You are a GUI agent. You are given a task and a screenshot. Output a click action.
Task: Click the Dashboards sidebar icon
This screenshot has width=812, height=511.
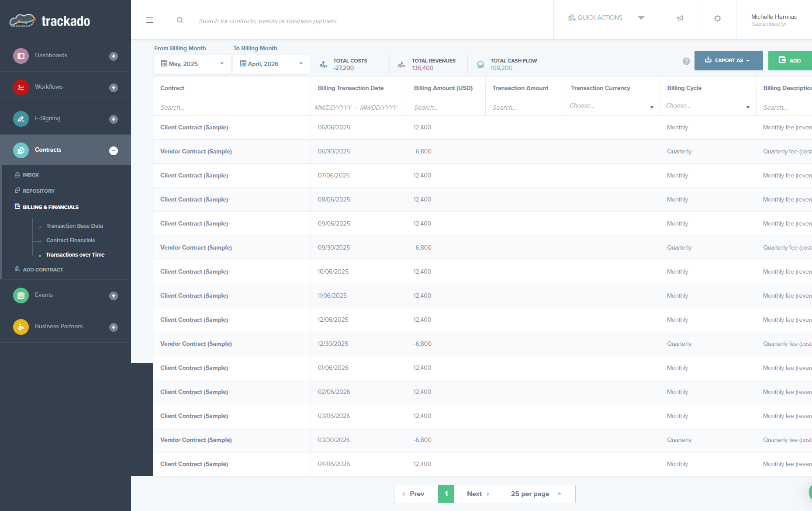21,56
